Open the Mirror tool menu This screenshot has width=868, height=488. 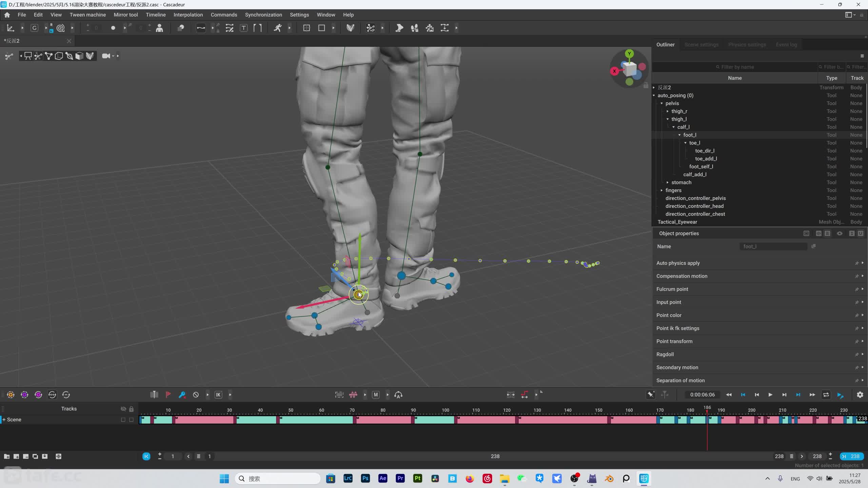pyautogui.click(x=126, y=15)
